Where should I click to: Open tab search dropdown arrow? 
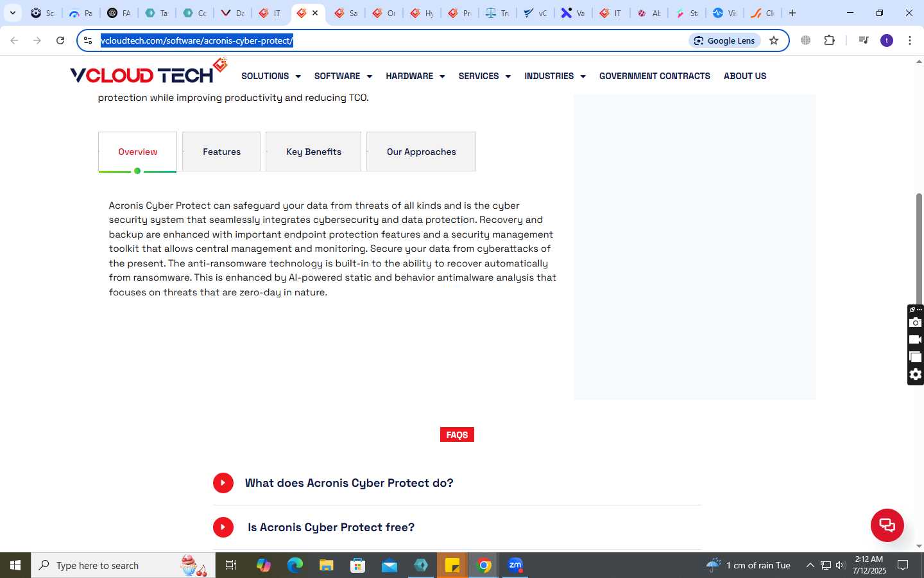[12, 13]
